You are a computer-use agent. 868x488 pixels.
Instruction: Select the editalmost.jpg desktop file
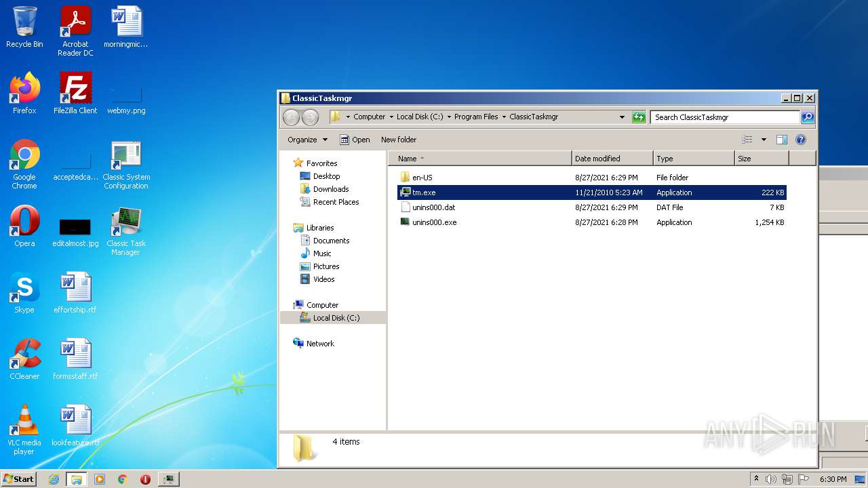pos(75,230)
